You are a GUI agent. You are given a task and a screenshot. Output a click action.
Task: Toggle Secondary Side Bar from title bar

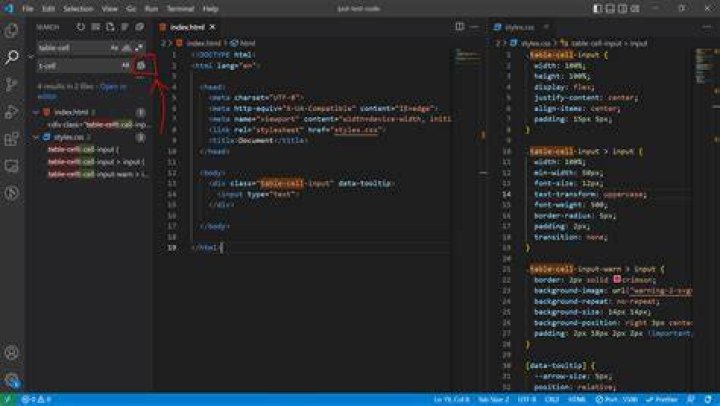click(622, 8)
